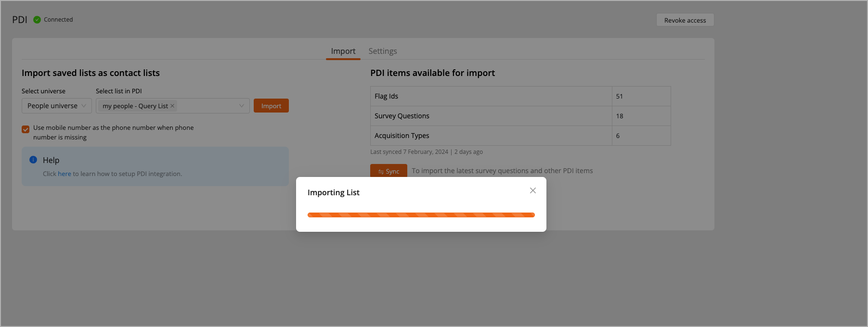Click the orange Import button

click(x=271, y=106)
